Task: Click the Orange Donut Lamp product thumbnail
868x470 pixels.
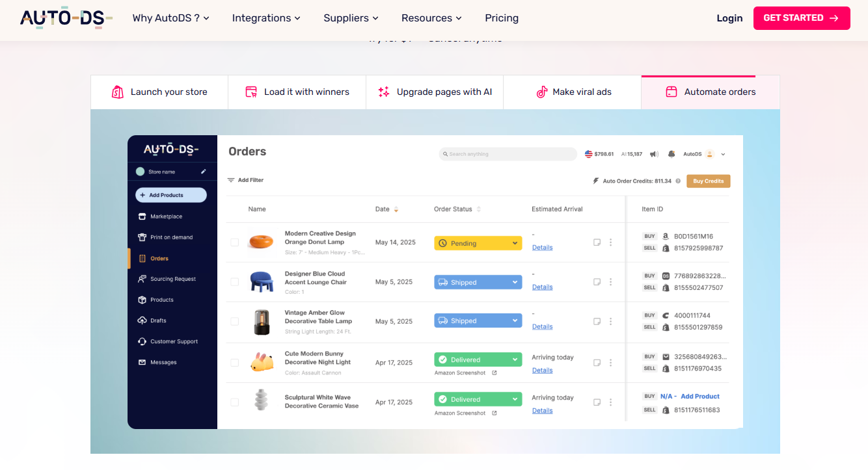Action: (260, 242)
